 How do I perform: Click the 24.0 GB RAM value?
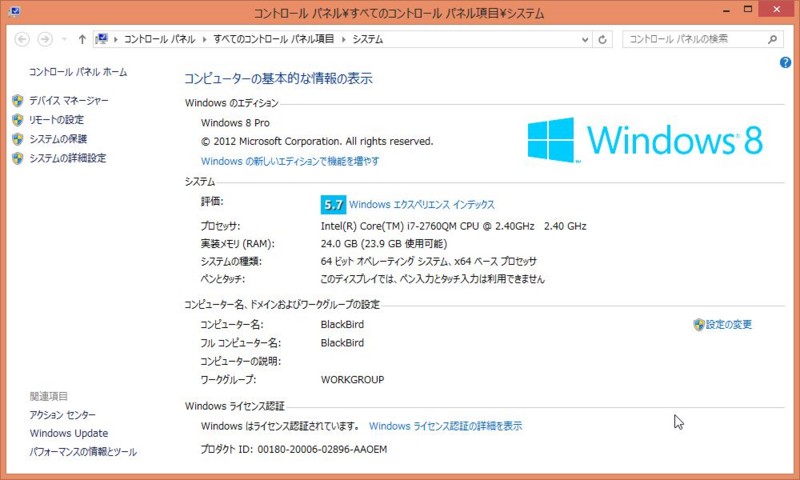[384, 244]
